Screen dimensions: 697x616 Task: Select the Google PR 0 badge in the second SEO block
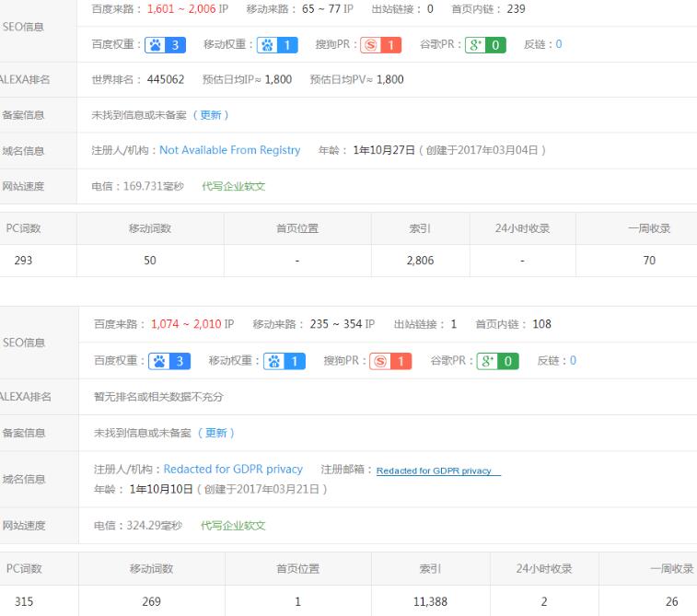click(x=498, y=361)
